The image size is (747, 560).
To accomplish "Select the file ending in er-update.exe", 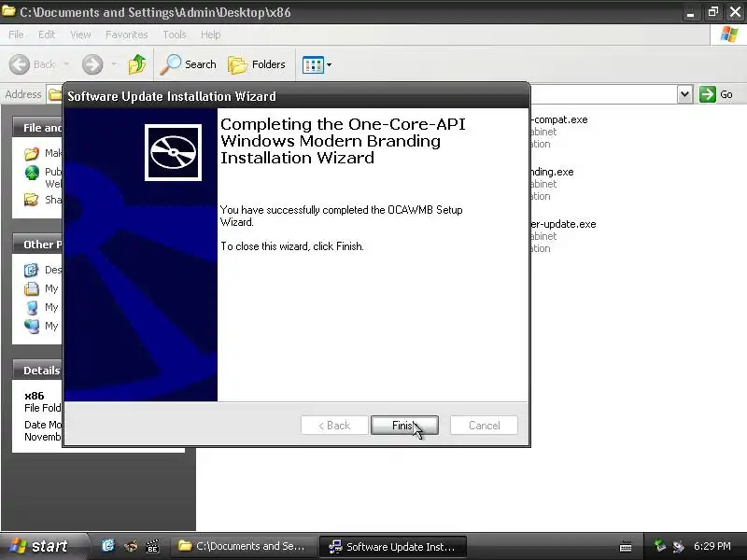I will 563,224.
